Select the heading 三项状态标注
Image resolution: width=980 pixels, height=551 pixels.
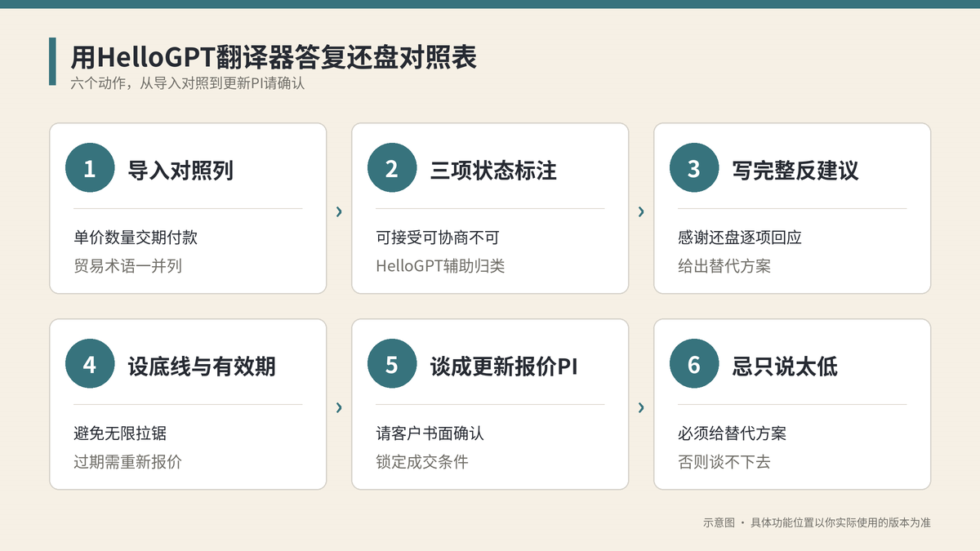(x=493, y=170)
